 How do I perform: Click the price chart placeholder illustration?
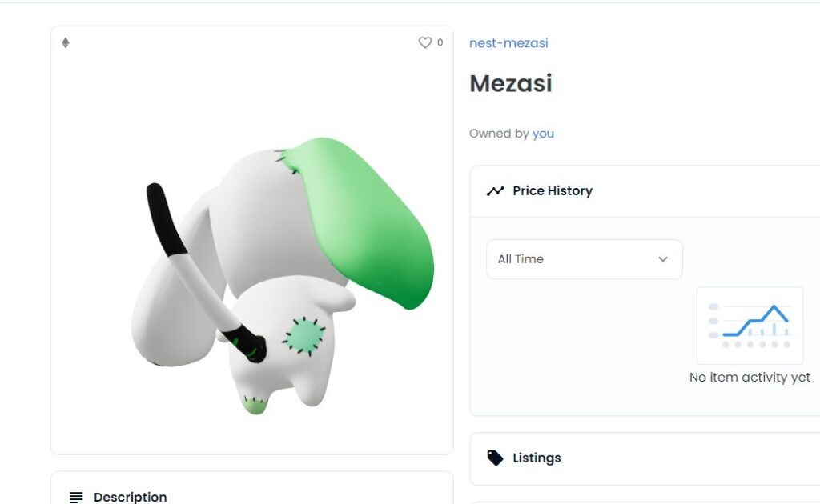tap(750, 326)
